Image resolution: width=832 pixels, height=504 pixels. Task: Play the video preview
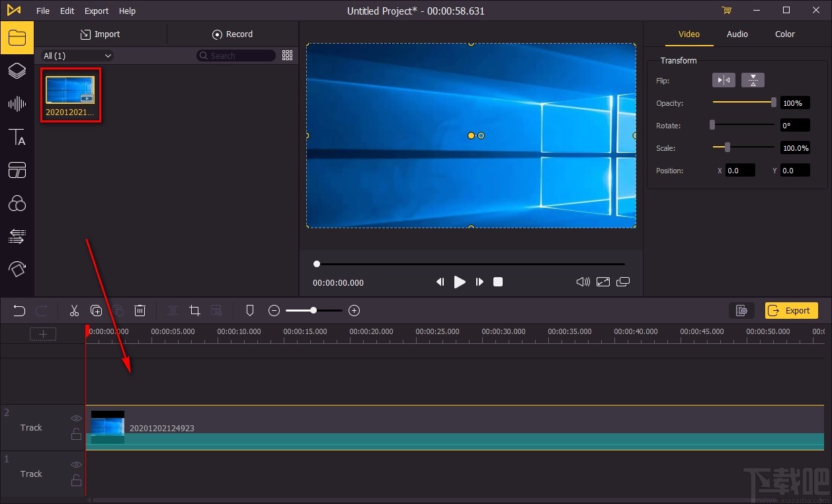click(x=460, y=282)
